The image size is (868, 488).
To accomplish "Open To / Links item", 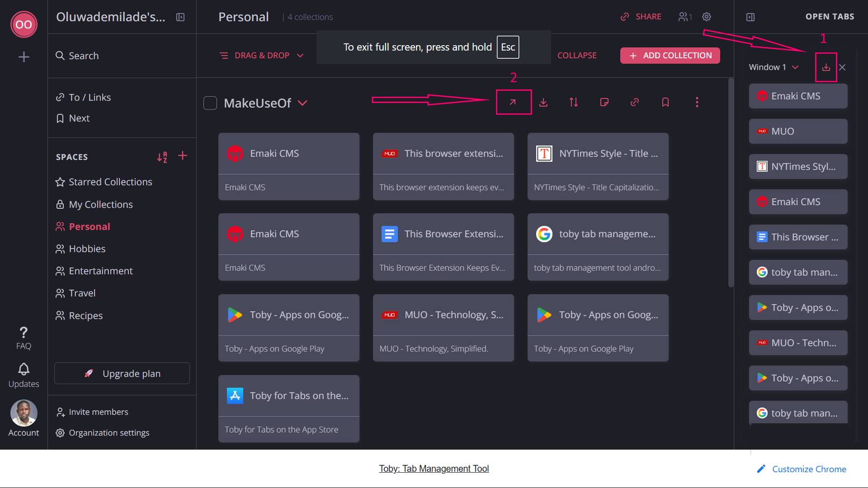I will coord(84,97).
